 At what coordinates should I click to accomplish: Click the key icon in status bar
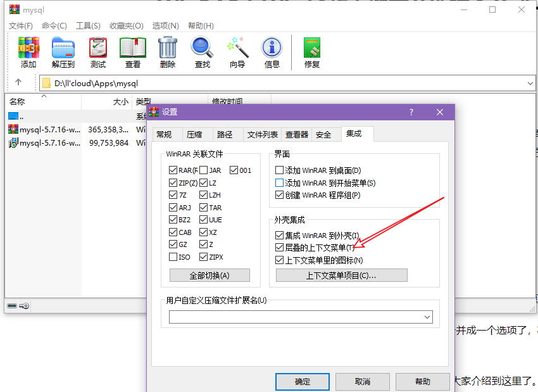[x=24, y=306]
